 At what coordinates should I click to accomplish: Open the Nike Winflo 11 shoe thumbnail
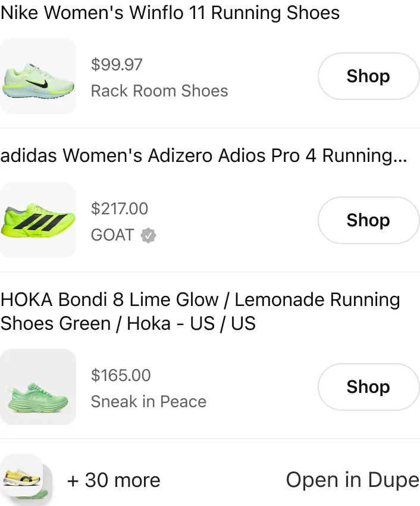38,76
